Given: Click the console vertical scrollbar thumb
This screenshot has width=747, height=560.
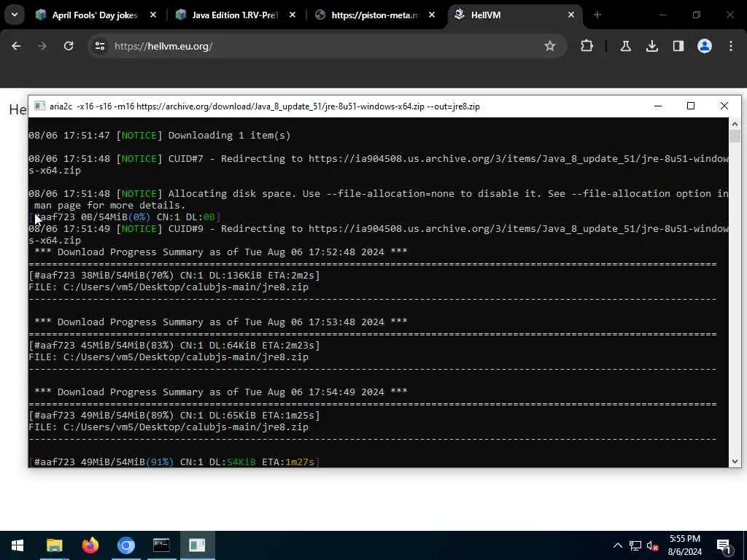Looking at the screenshot, I should tap(735, 136).
